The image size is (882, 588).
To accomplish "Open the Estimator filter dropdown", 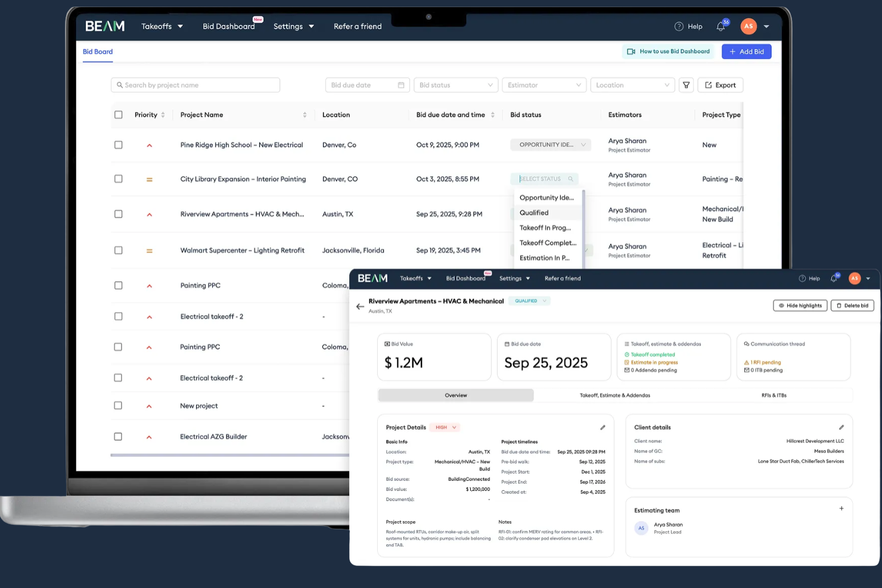I will tap(544, 85).
